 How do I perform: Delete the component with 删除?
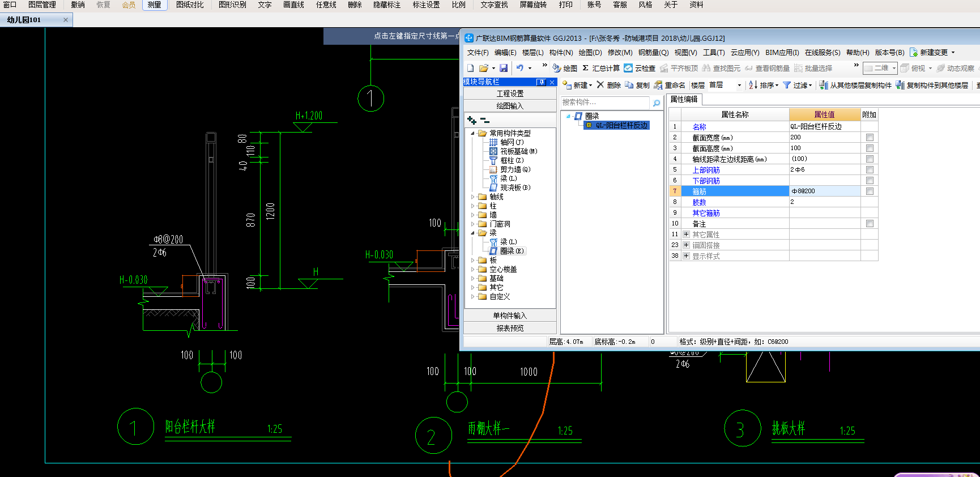[608, 85]
